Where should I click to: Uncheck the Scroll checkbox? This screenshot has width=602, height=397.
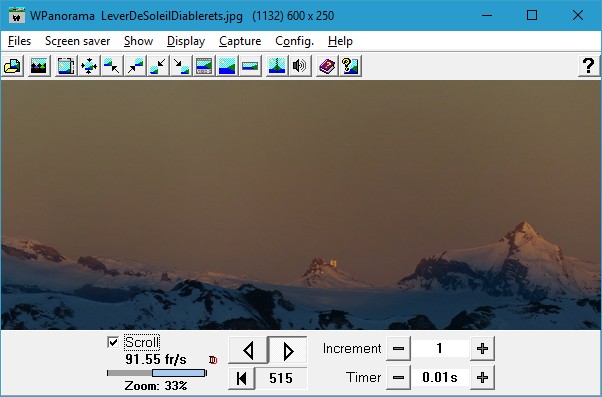click(x=113, y=342)
